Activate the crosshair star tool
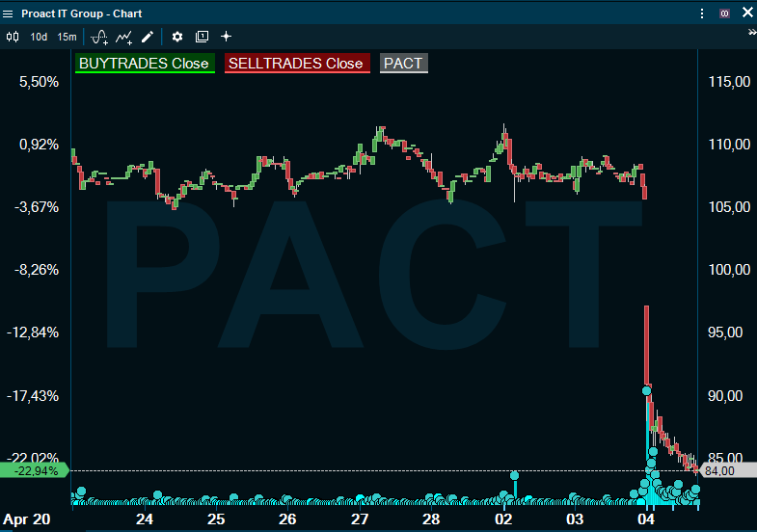This screenshot has height=532, width=757. (x=226, y=37)
